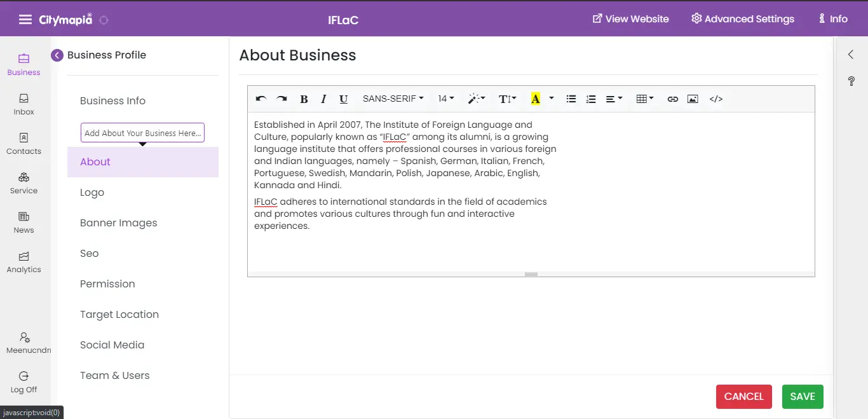
Task: Open the Logo settings page
Action: pyautogui.click(x=92, y=192)
